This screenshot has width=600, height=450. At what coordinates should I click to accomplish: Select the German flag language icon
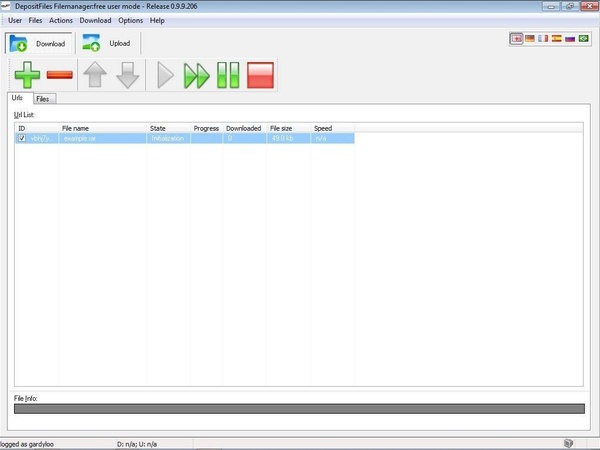(x=530, y=39)
